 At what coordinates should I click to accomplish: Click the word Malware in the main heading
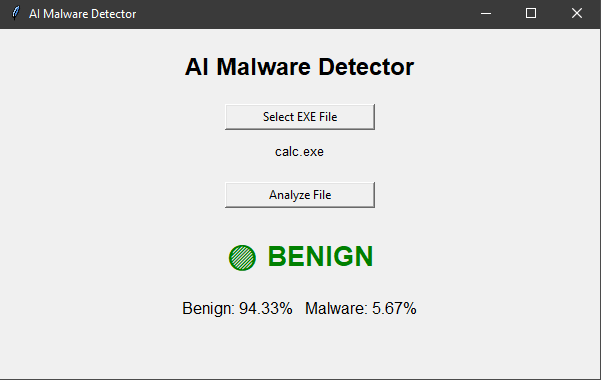263,67
